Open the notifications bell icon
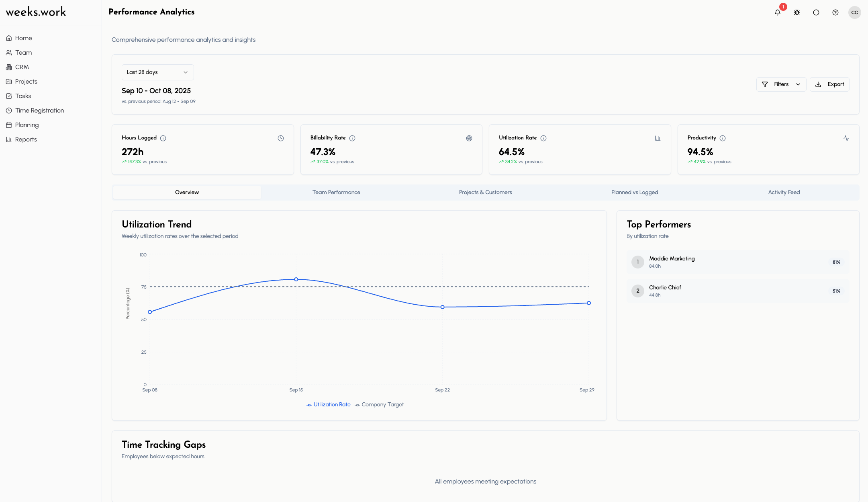Screen dimensions: 868x502 (x=778, y=12)
